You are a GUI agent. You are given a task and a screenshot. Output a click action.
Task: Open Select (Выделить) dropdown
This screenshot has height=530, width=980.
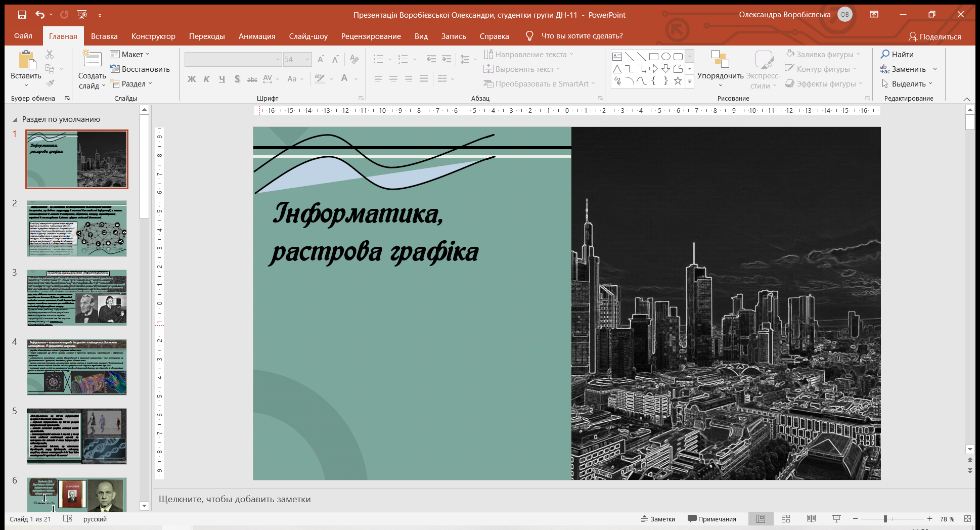pos(907,83)
